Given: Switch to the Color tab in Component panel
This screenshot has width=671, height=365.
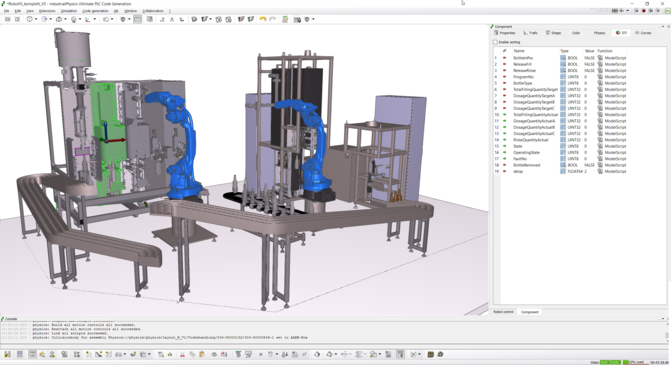Looking at the screenshot, I should (576, 33).
